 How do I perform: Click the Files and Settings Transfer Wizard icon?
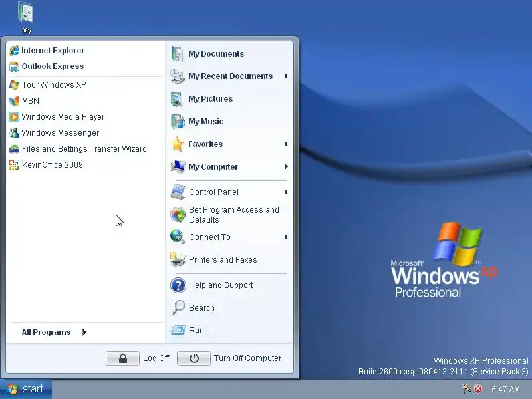click(14, 149)
